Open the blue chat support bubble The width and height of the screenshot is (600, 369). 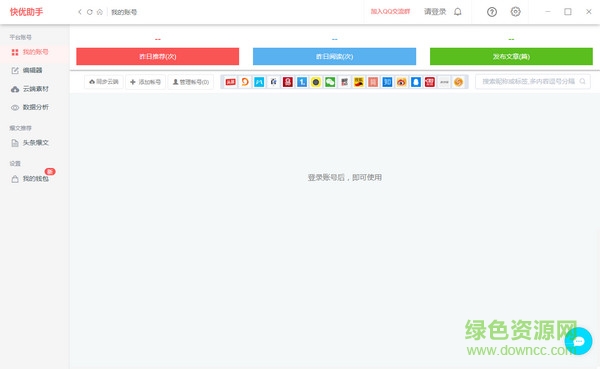(579, 341)
